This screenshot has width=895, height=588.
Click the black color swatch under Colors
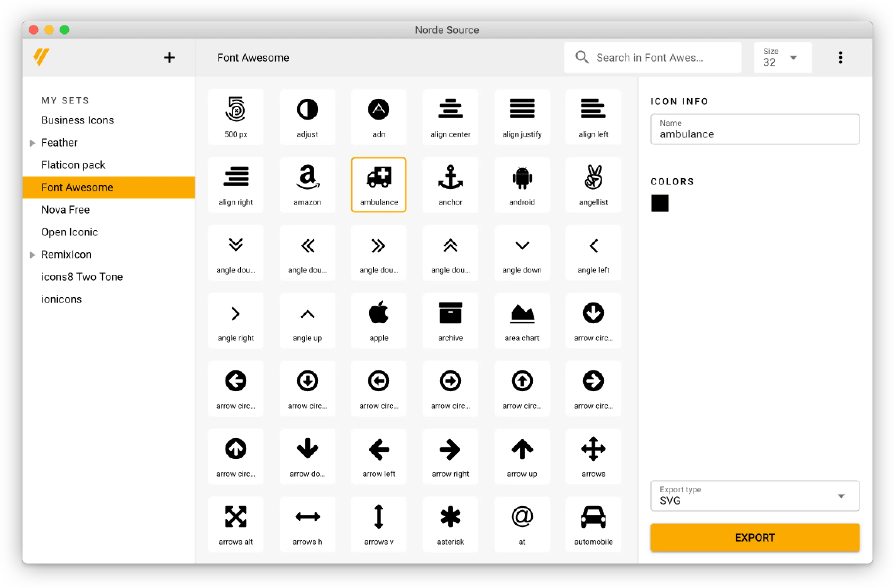(x=659, y=203)
